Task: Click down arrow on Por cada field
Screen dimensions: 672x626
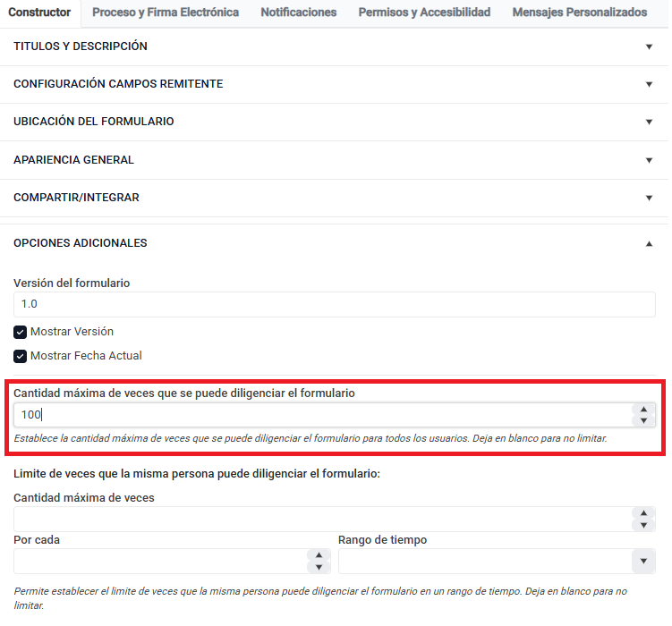Action: [319, 567]
